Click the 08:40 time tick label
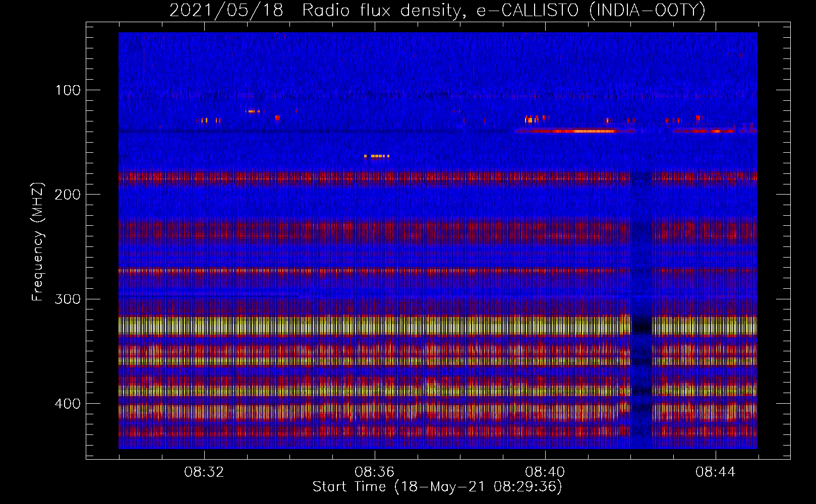This screenshot has width=816, height=504. (x=545, y=472)
